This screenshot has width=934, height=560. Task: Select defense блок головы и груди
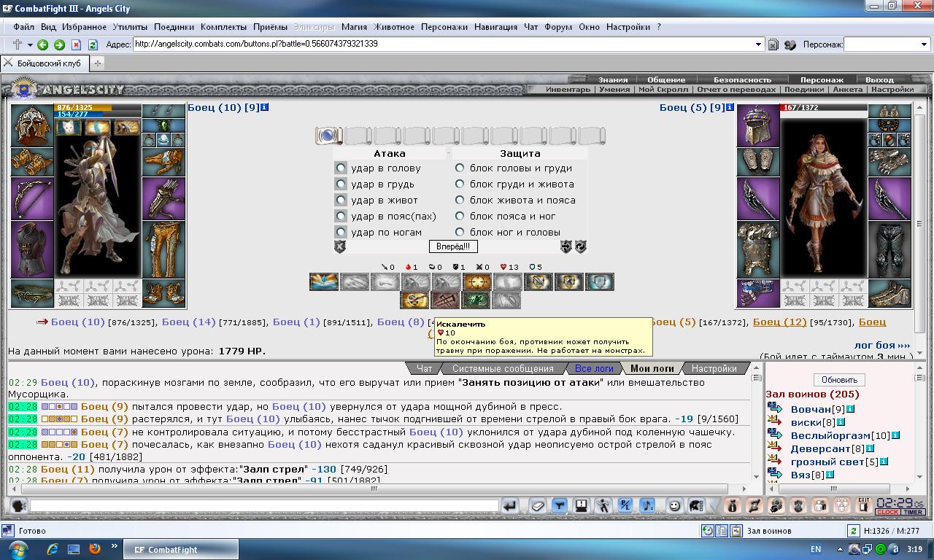tap(460, 168)
